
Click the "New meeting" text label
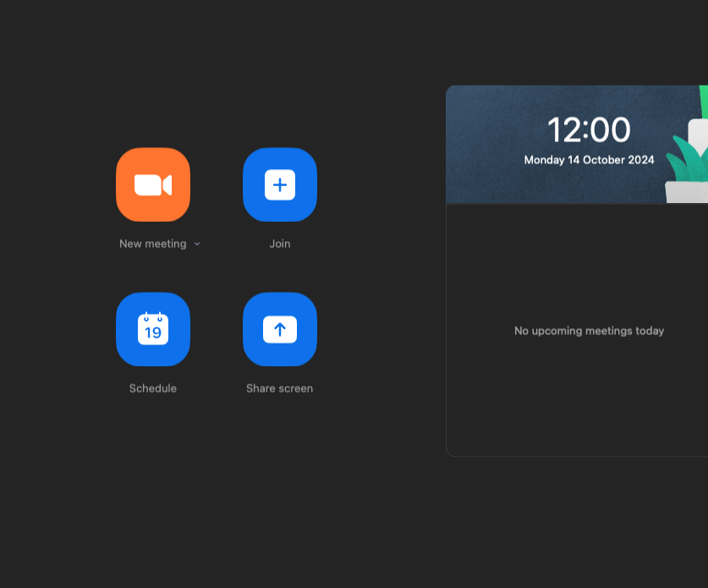click(152, 244)
